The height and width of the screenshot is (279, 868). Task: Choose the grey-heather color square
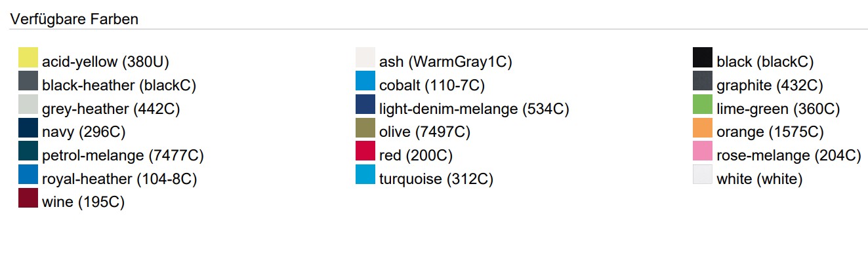[28, 105]
